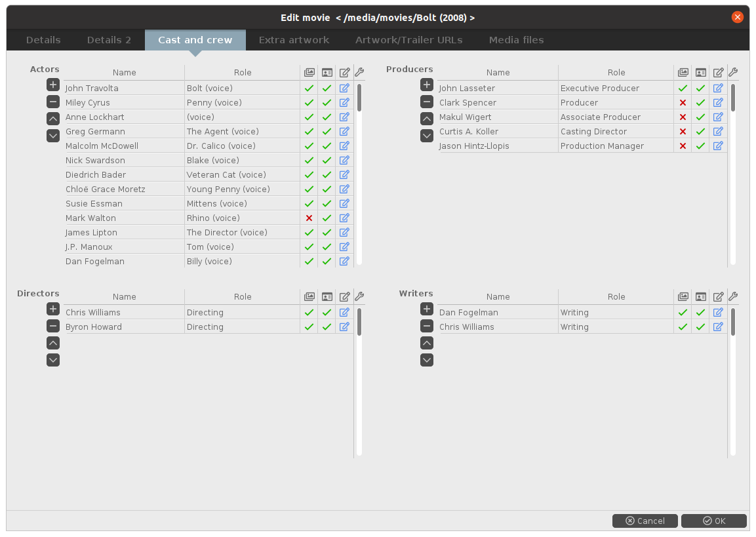Open edit icon for Byron Howard
Screen dimensions: 756x537
(344, 327)
